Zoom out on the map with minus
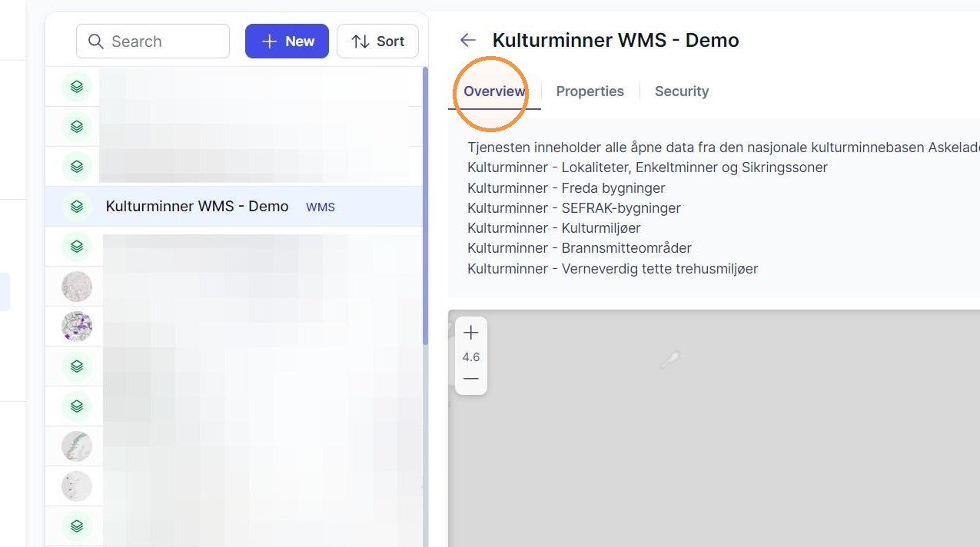 pos(471,379)
